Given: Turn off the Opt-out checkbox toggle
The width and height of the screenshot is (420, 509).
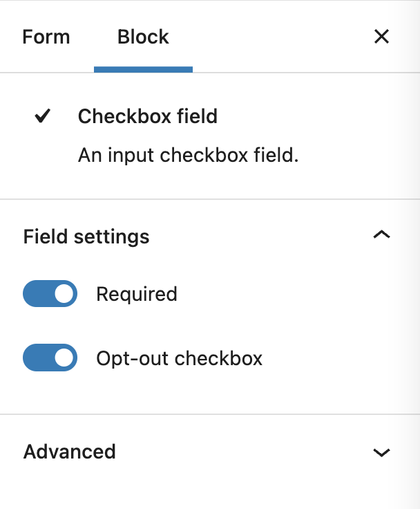Looking at the screenshot, I should [50, 358].
